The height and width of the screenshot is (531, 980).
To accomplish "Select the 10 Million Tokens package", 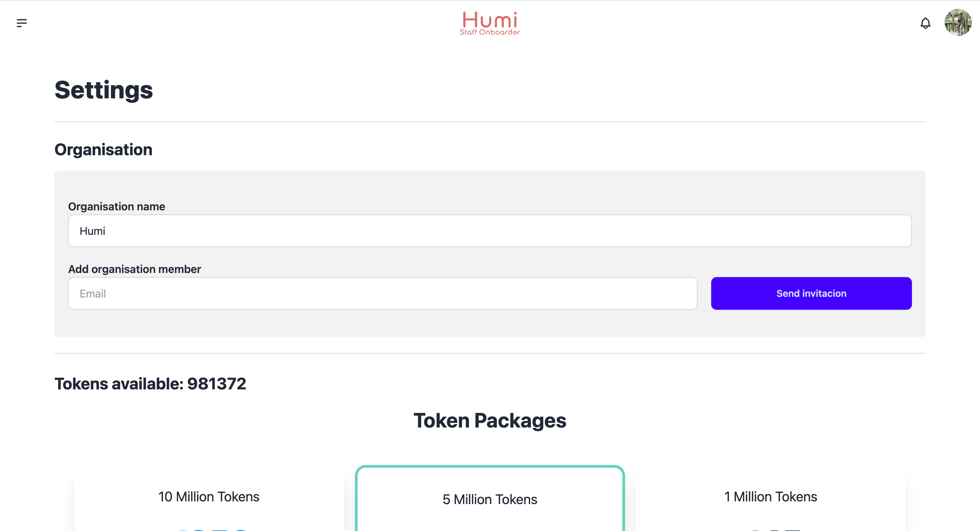I will (x=209, y=497).
